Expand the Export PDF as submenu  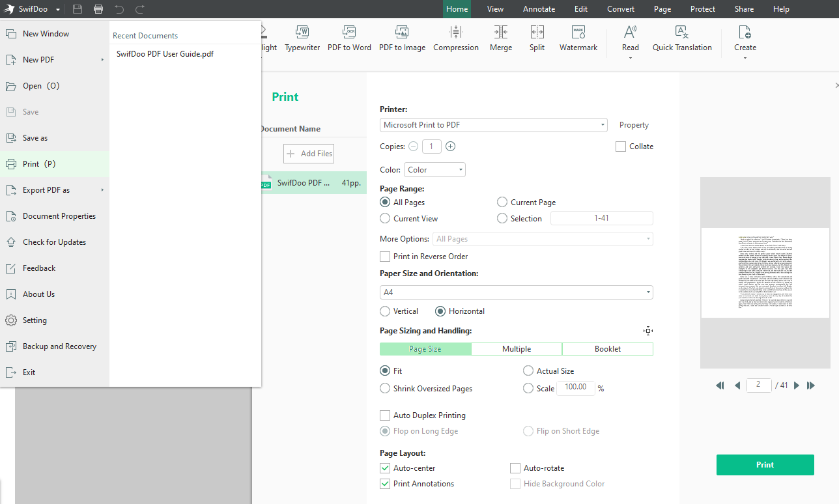[102, 190]
